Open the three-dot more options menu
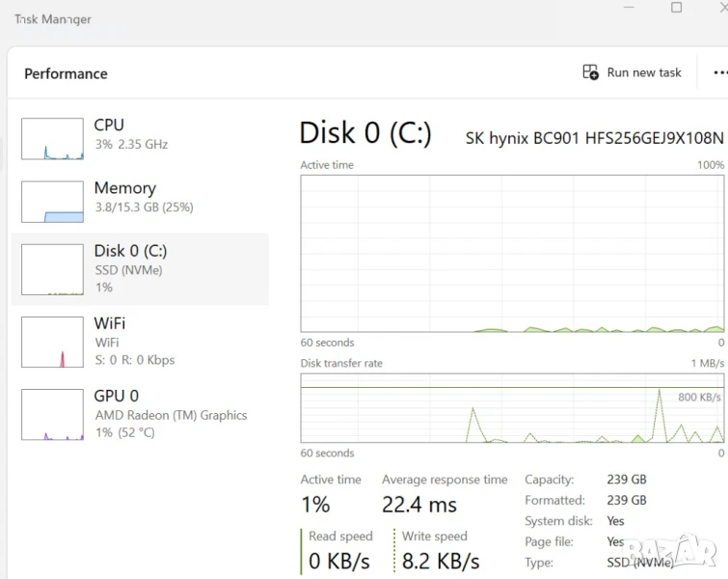This screenshot has width=728, height=579. tap(719, 72)
